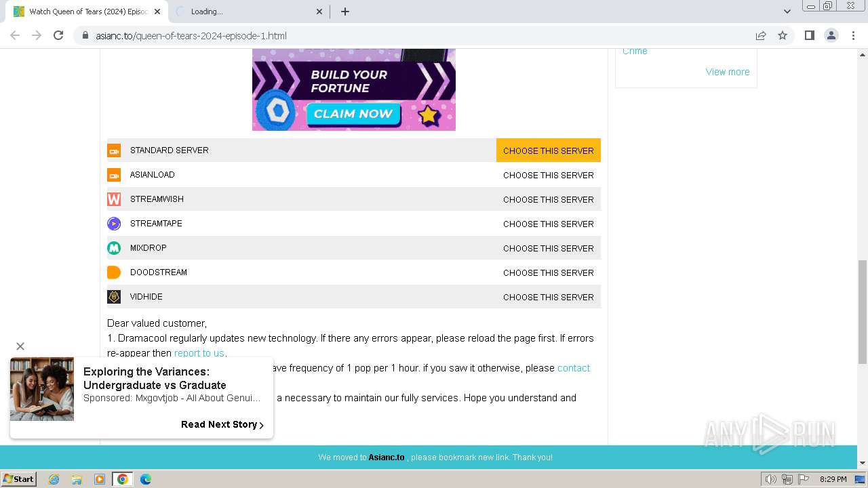This screenshot has height=488, width=868.
Task: Choose this server for Mixdrop
Action: [549, 248]
